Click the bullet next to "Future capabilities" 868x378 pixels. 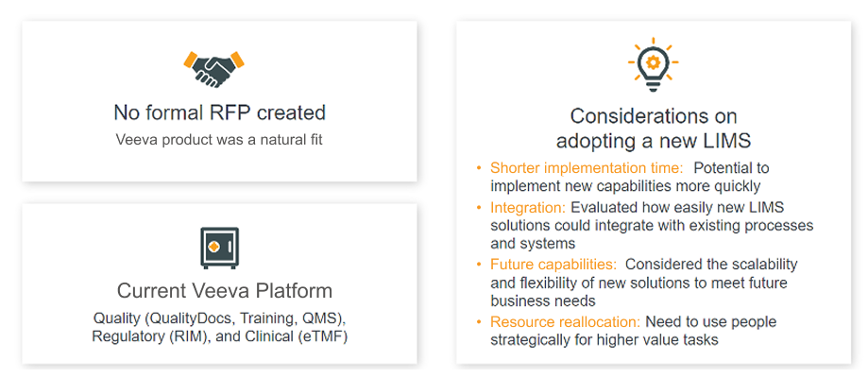[x=480, y=265]
